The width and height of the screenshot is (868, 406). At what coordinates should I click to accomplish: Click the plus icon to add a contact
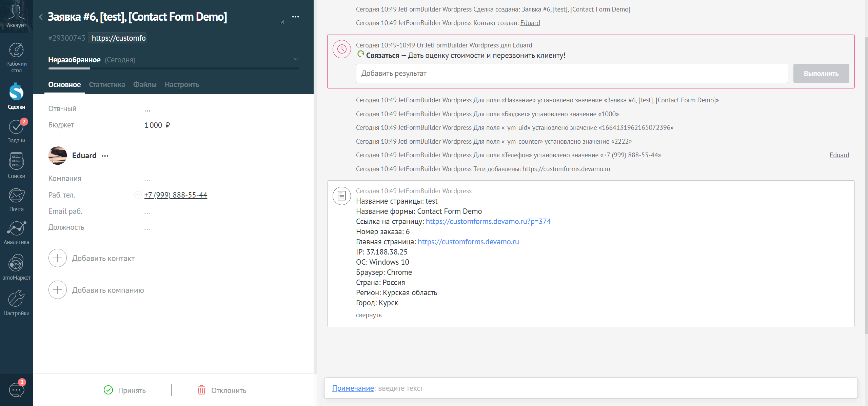[x=58, y=258]
